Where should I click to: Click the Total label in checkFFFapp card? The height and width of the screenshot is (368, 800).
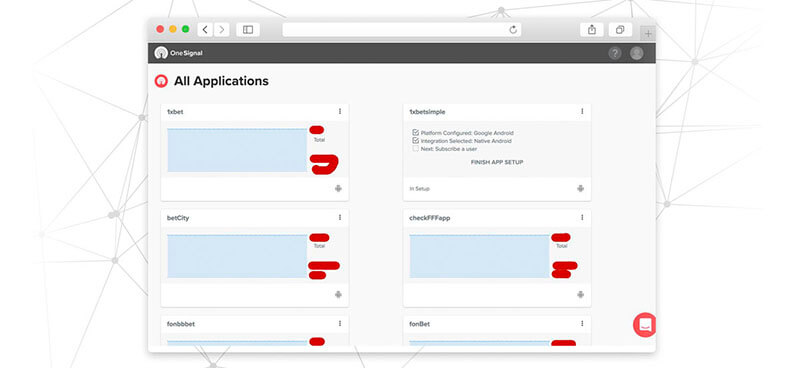(562, 246)
